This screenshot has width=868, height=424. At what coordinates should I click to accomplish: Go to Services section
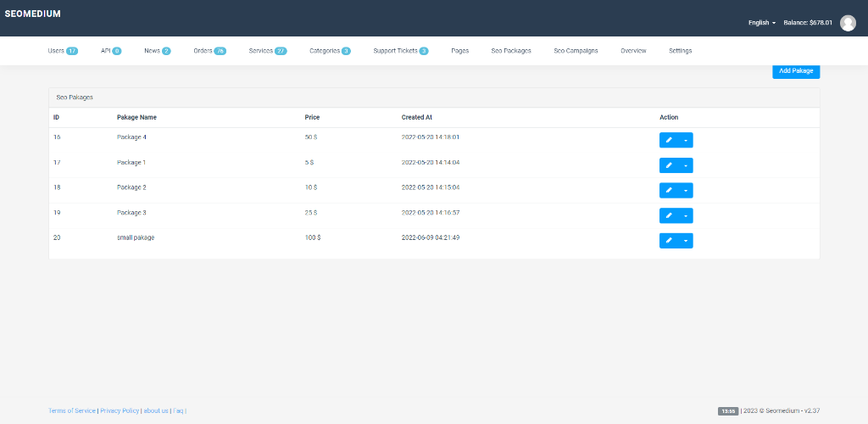pyautogui.click(x=268, y=51)
